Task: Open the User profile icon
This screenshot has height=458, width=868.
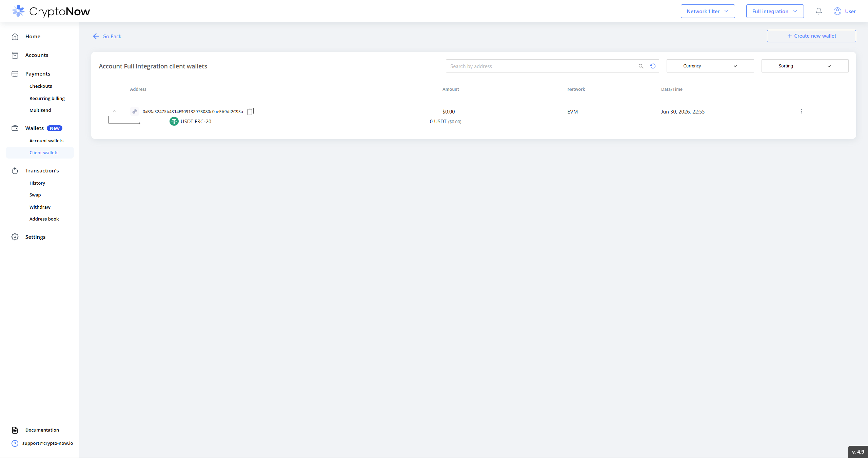Action: [837, 11]
